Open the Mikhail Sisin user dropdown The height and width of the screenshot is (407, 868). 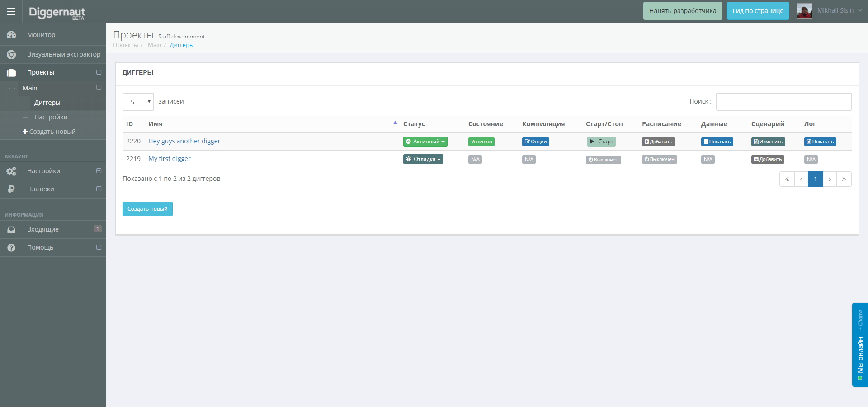[839, 10]
